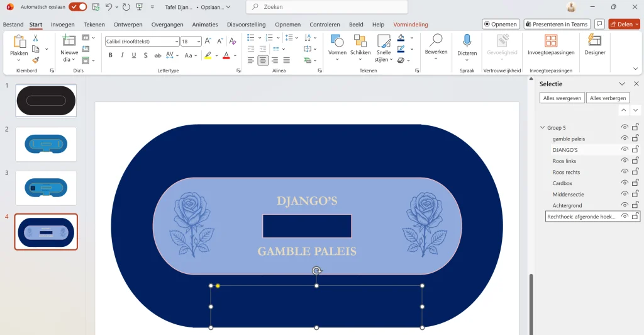Click the Nieuwe dia icon

[x=69, y=41]
